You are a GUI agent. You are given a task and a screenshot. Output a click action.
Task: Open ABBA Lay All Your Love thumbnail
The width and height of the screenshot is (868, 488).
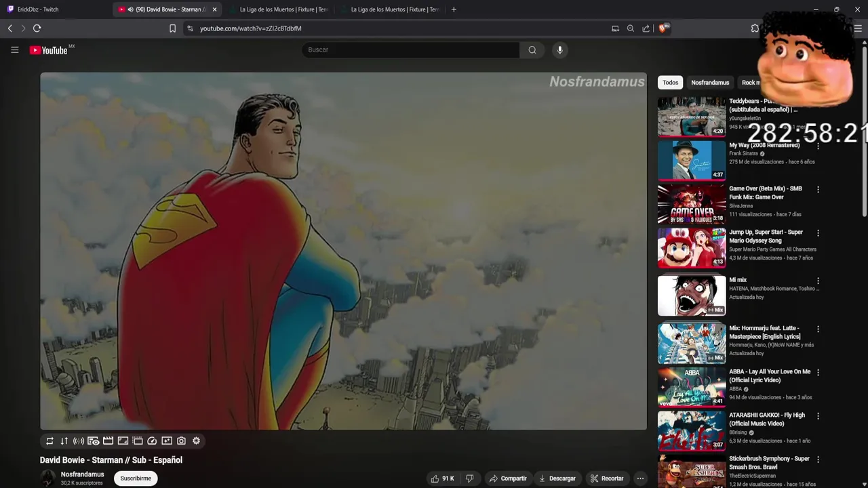[692, 386]
